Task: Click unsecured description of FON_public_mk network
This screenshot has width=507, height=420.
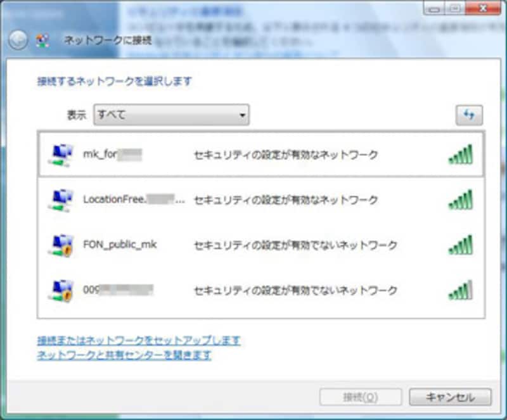Action: [x=295, y=245]
